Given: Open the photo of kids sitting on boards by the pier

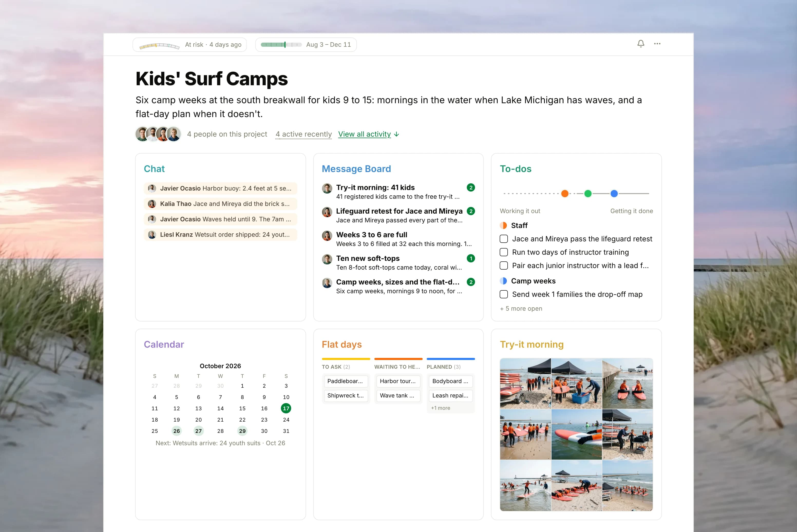Looking at the screenshot, I should point(627,383).
